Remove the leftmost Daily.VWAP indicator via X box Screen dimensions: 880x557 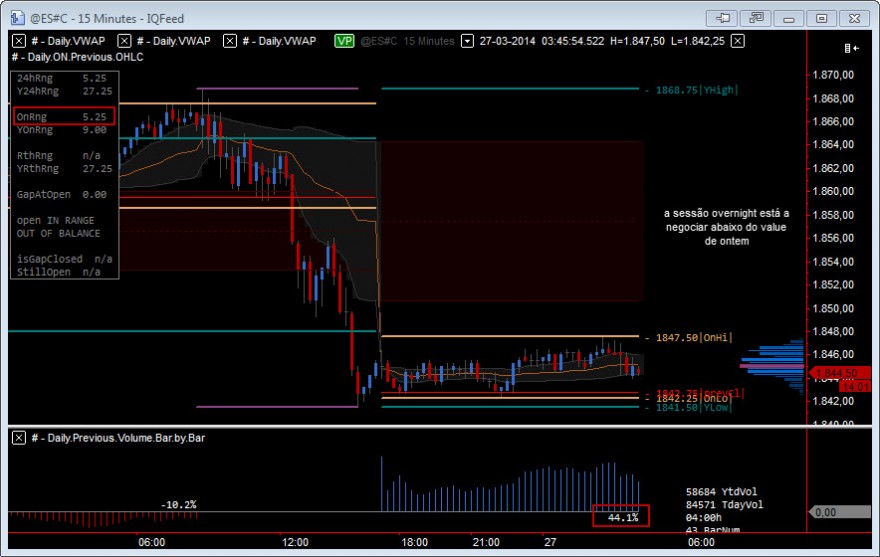pos(19,41)
